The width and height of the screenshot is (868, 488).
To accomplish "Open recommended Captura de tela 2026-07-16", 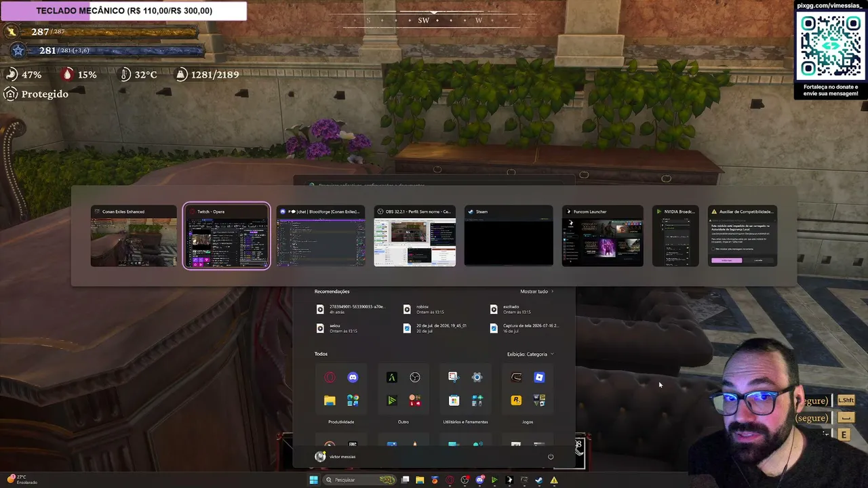I will pyautogui.click(x=525, y=328).
